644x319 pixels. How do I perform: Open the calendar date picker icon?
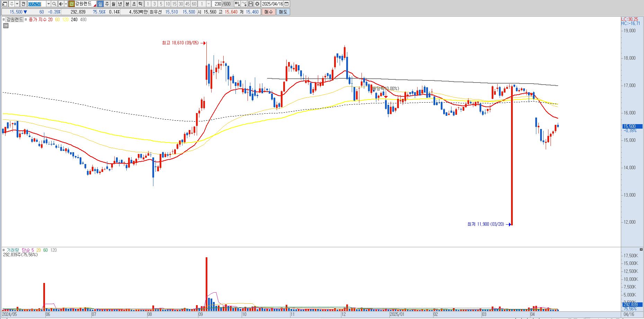[286, 4]
